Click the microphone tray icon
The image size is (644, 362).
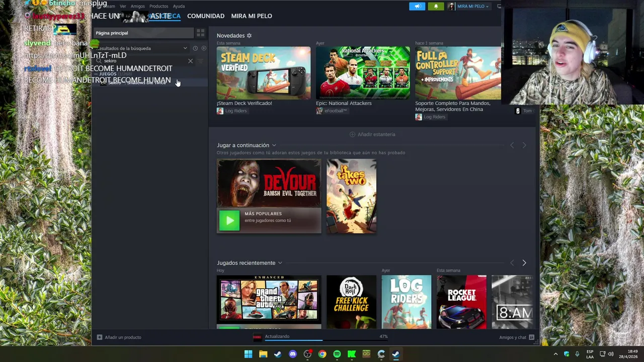coord(577,354)
